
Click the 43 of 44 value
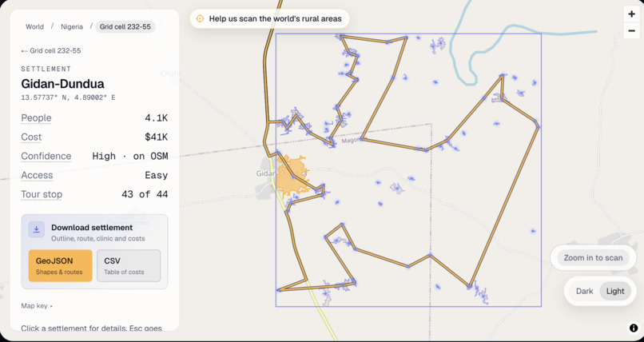[x=145, y=195]
